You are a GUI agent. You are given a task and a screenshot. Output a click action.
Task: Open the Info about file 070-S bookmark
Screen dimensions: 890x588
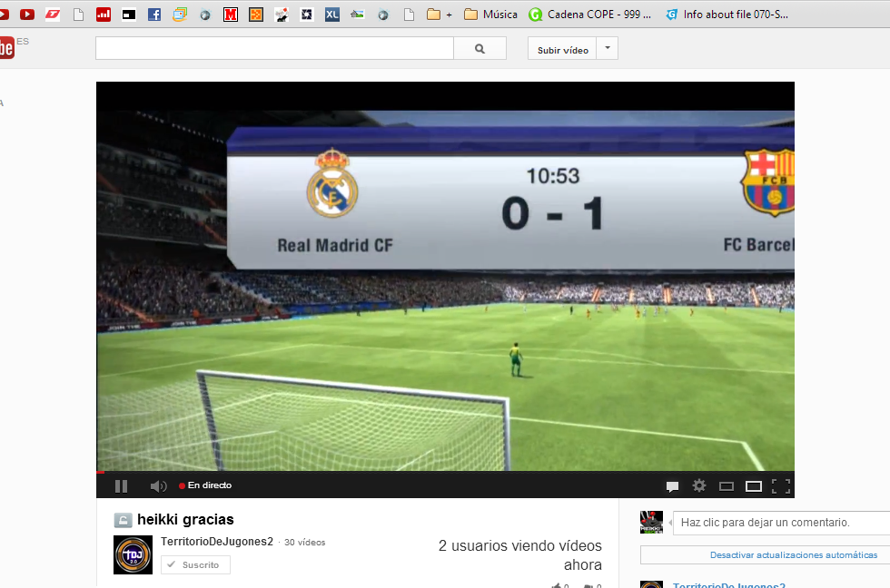tap(727, 15)
